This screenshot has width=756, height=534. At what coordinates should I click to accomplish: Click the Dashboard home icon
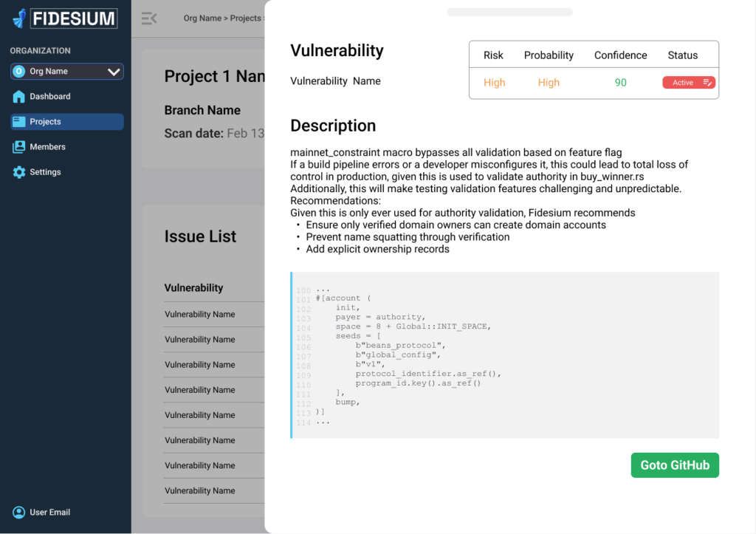click(18, 97)
